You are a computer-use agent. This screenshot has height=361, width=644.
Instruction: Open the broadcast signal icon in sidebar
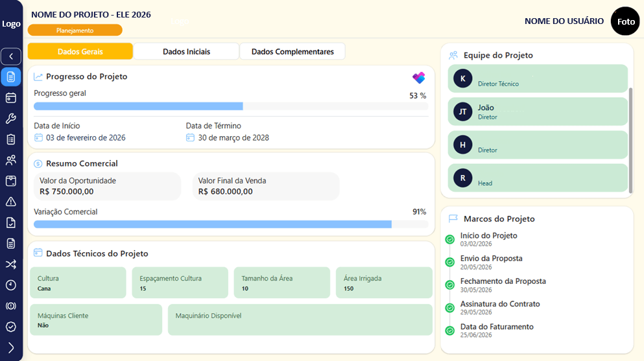point(11,306)
